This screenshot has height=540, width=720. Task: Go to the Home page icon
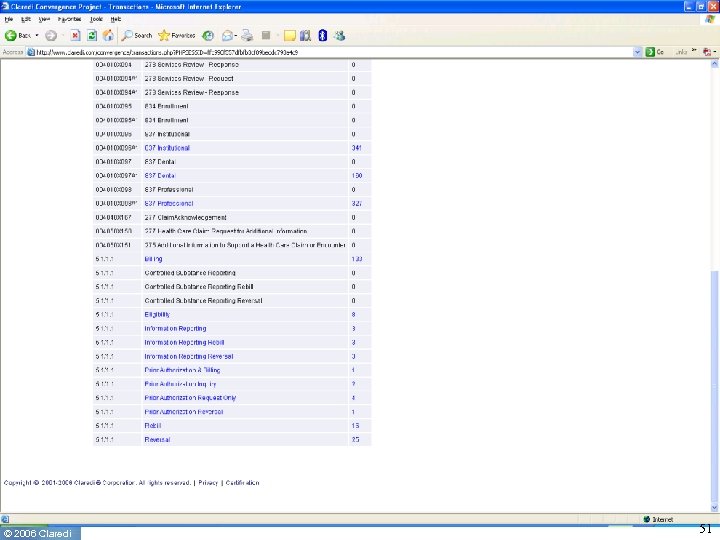coord(108,35)
